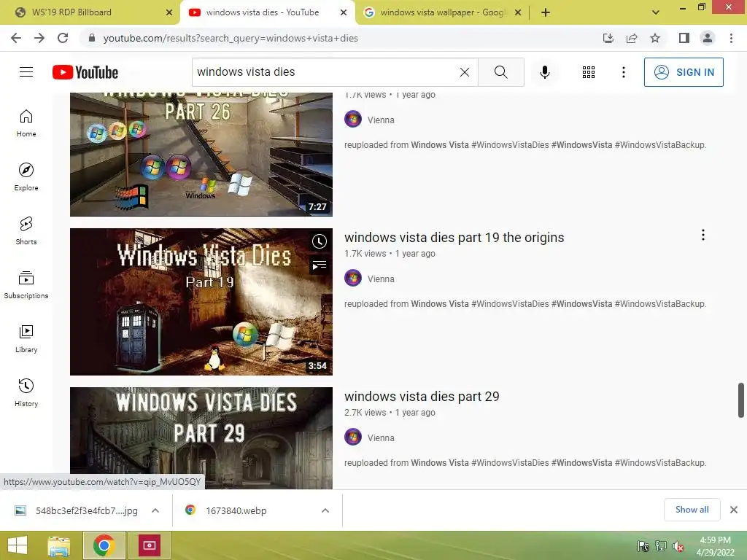Open Chrome profile avatar
Image resolution: width=747 pixels, height=560 pixels.
[x=708, y=38]
